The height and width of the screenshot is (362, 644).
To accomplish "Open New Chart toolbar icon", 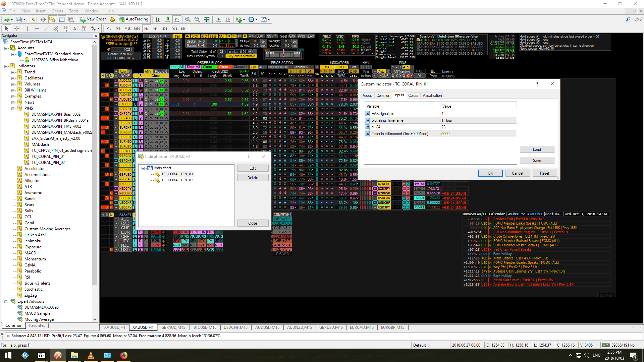I will point(6,19).
